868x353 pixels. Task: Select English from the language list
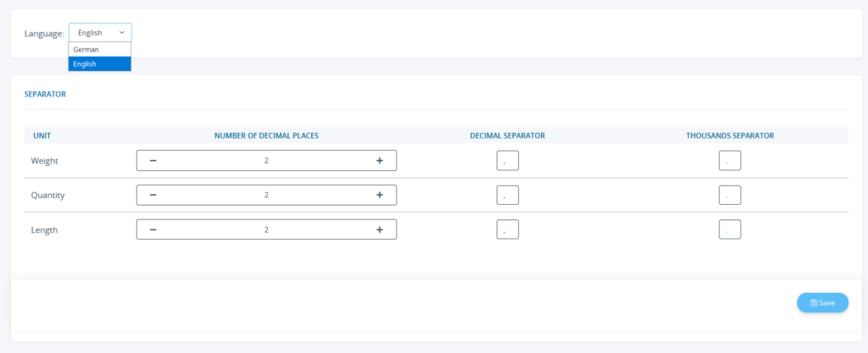coord(100,64)
